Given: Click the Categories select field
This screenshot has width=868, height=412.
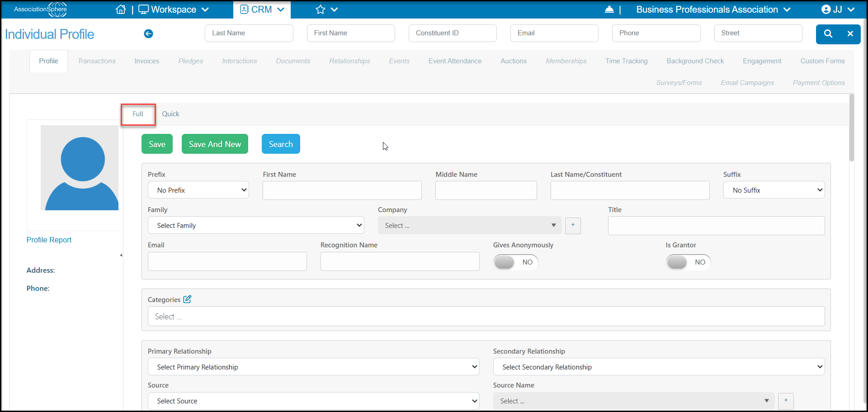Looking at the screenshot, I should pos(486,316).
